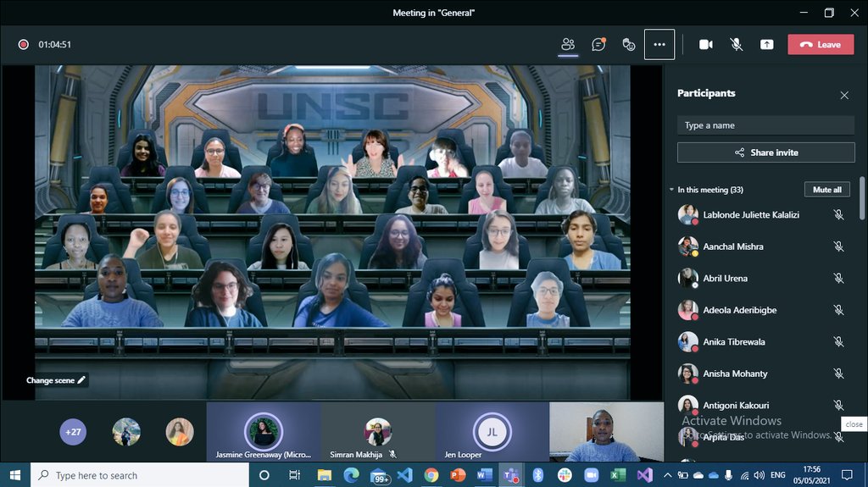
Task: Open the raise hand reactions icon
Action: (x=629, y=44)
